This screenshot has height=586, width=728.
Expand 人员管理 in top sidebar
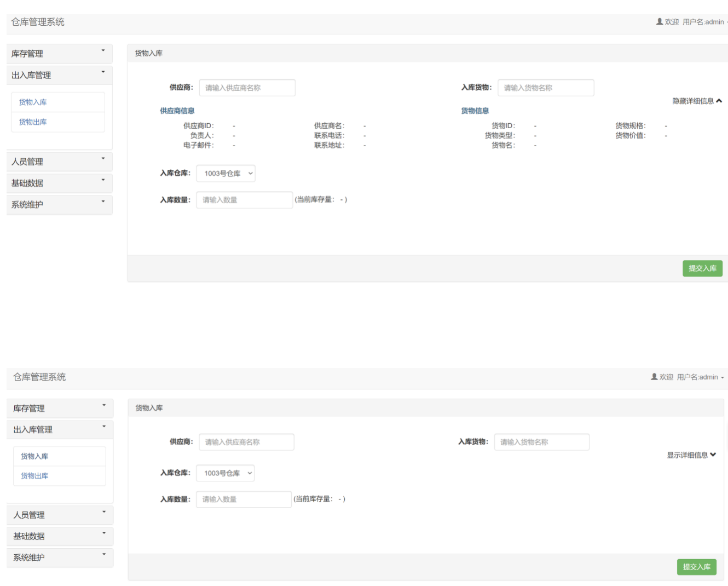pyautogui.click(x=59, y=162)
